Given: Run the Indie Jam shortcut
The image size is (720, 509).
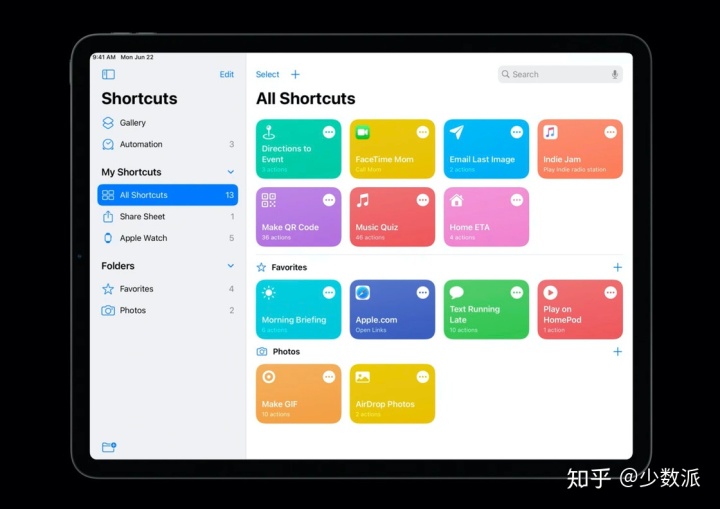Looking at the screenshot, I should pos(580,149).
